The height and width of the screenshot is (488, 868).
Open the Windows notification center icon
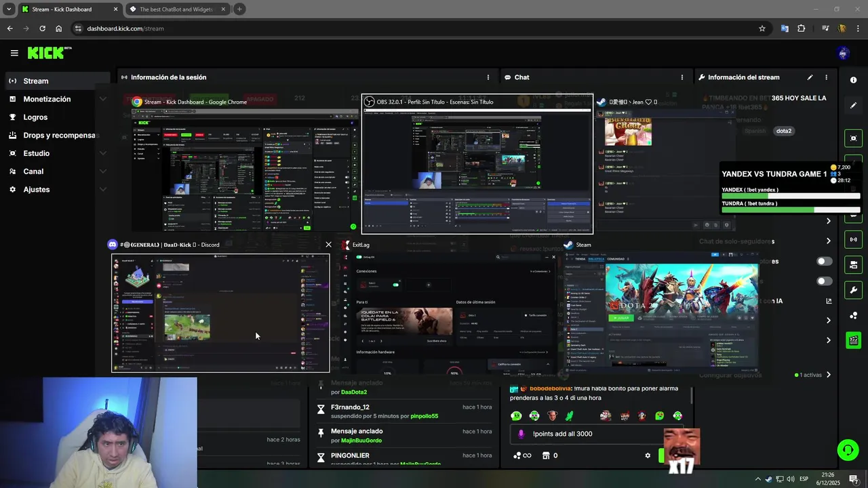point(853,479)
